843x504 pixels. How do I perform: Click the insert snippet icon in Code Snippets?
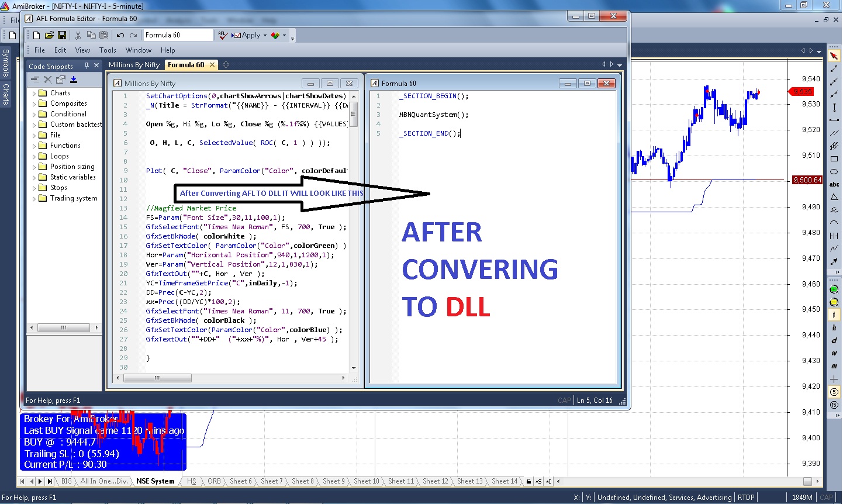pyautogui.click(x=35, y=80)
